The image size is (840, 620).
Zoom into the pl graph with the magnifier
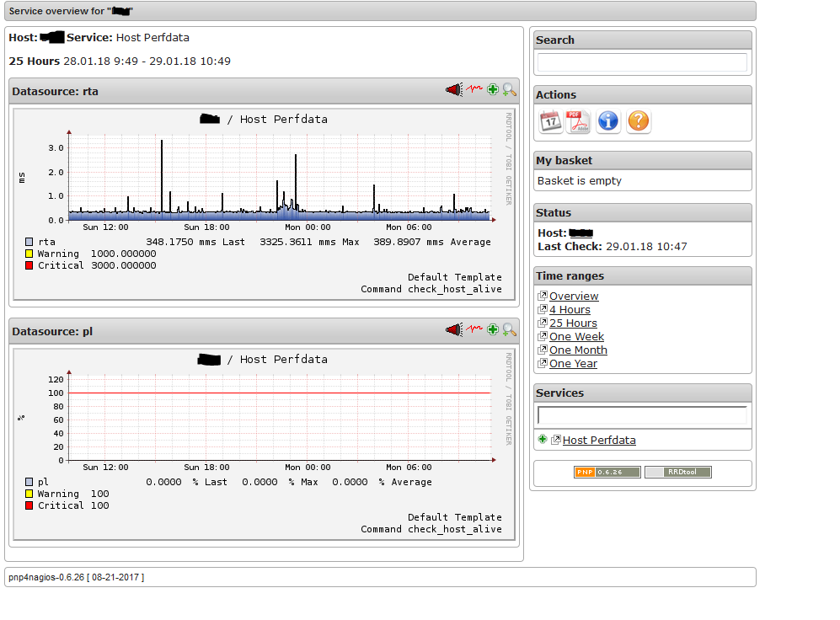coord(509,329)
